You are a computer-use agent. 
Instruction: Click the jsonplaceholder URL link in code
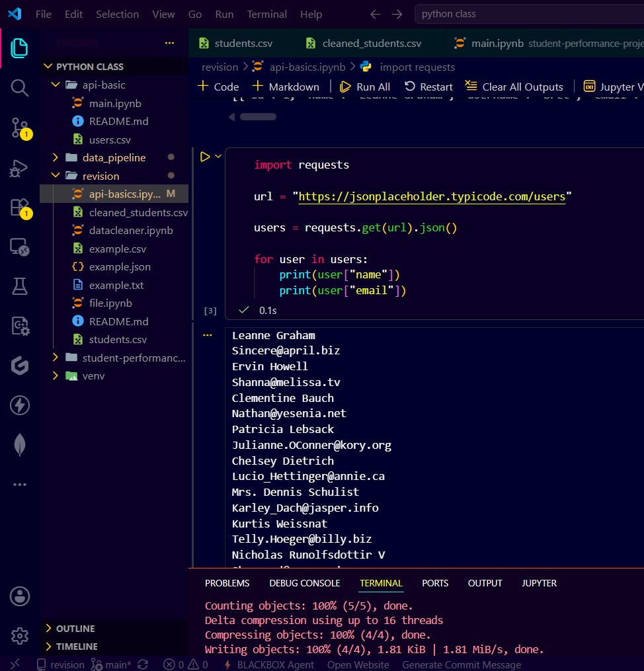(x=432, y=196)
